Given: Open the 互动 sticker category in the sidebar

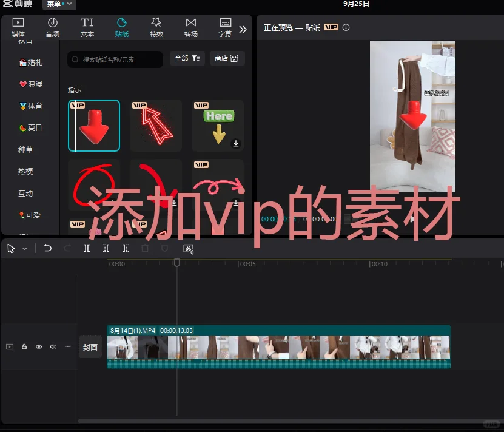Looking at the screenshot, I should pos(25,193).
